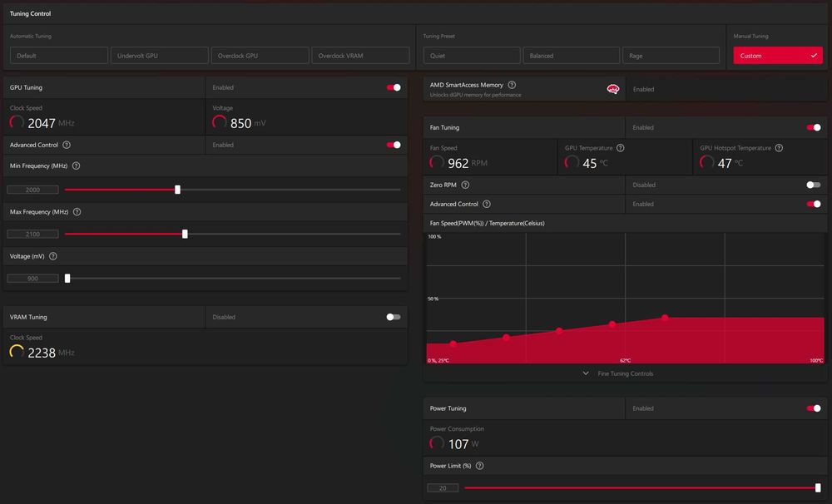Turn on the Zero RPM switch
Screen dimensions: 832x504
(814, 185)
